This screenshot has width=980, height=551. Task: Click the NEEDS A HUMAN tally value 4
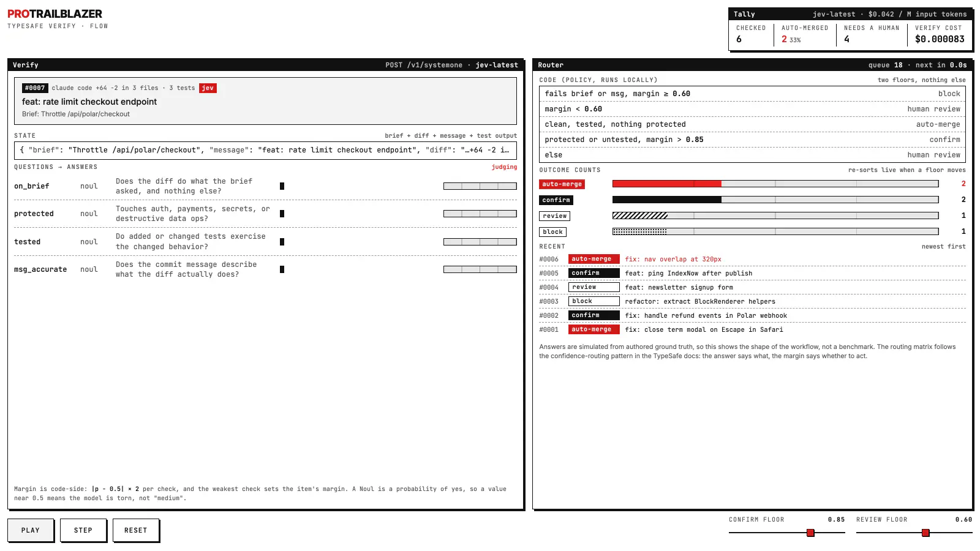846,39
